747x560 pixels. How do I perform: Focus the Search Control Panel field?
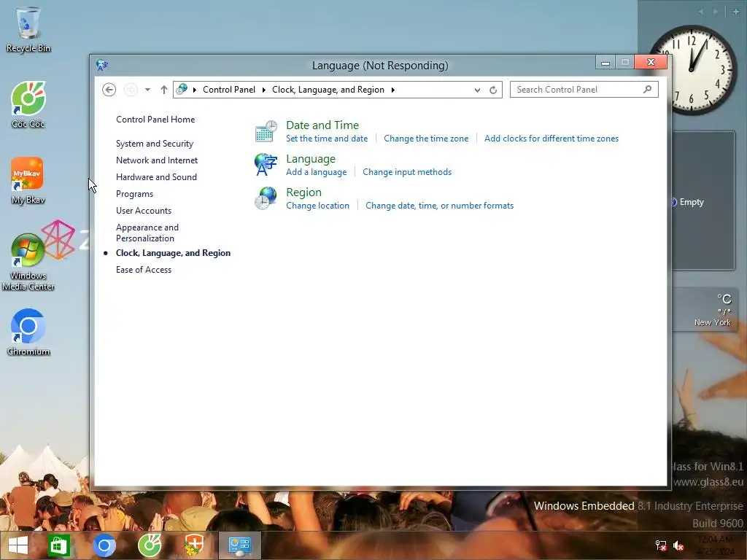tap(584, 90)
